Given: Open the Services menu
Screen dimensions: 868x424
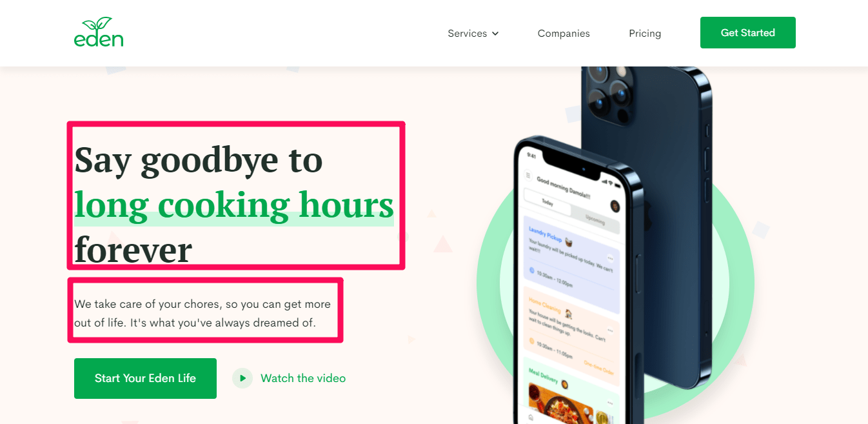Looking at the screenshot, I should 473,34.
